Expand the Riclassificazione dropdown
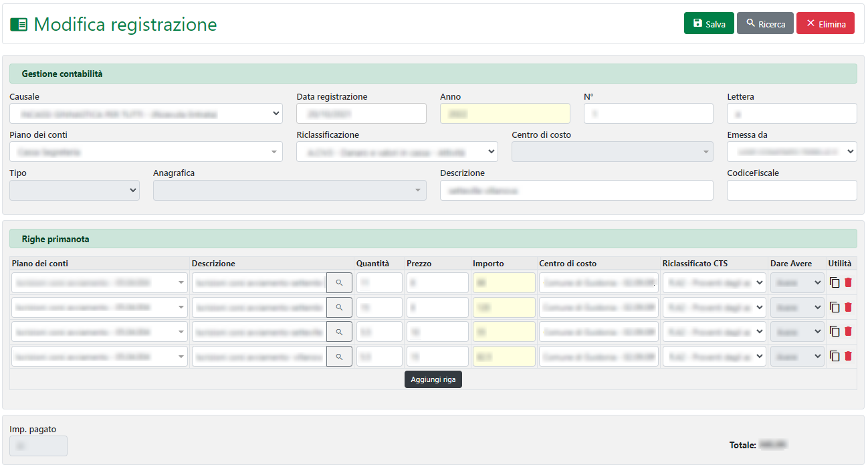Viewport: 868px width, 467px height. (x=397, y=152)
